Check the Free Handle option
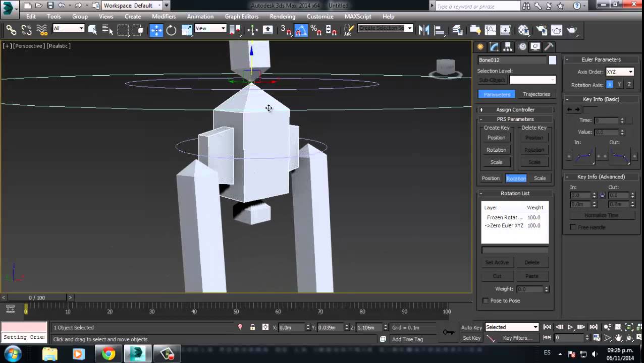 click(x=573, y=227)
